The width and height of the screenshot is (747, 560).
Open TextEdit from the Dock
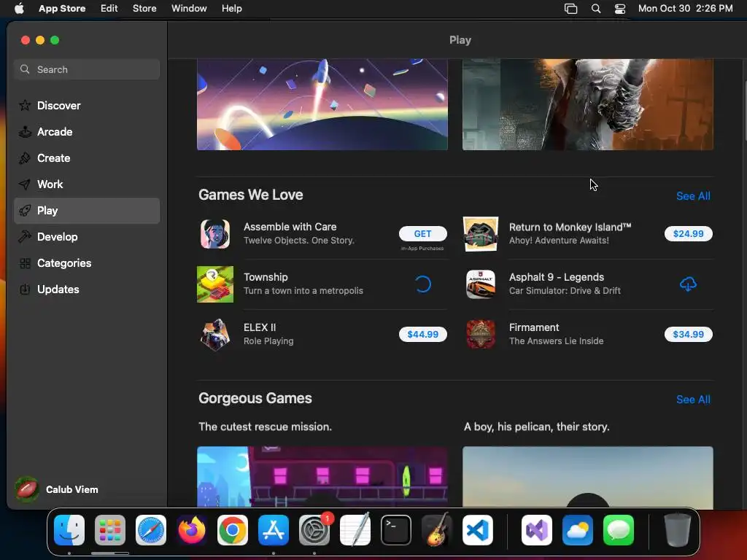355,530
